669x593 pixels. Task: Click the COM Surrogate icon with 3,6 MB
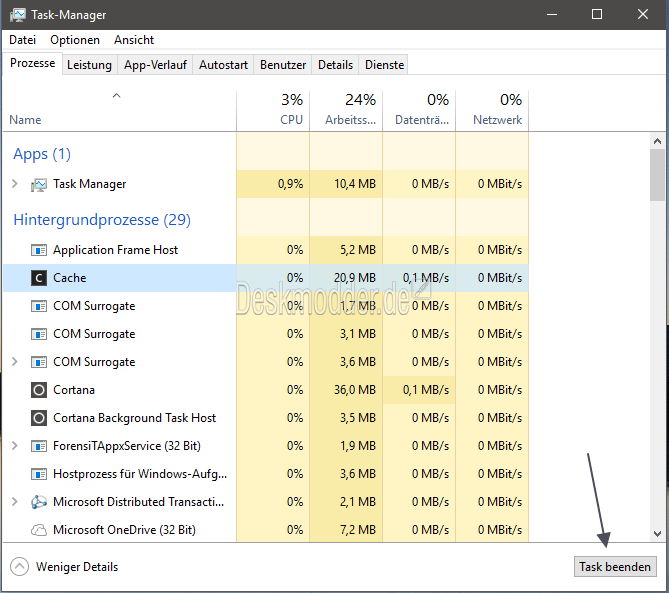(x=39, y=362)
